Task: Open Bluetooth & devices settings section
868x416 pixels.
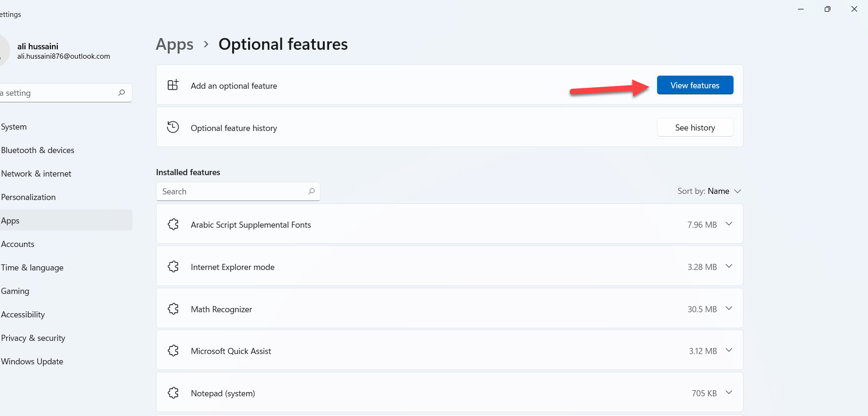Action: pos(38,150)
